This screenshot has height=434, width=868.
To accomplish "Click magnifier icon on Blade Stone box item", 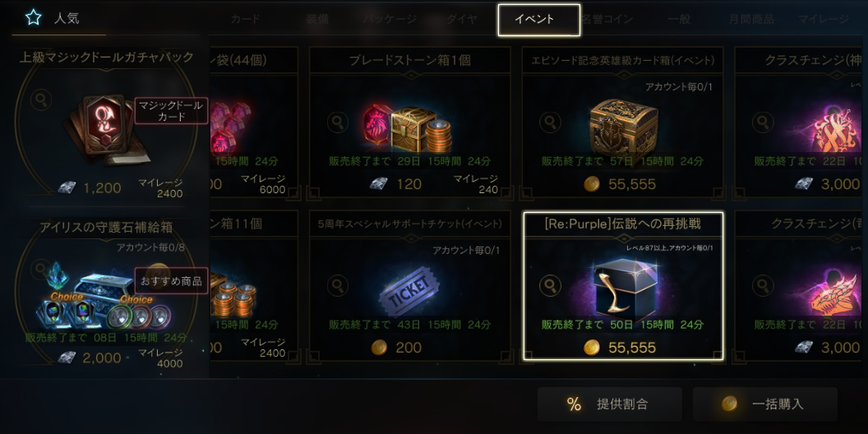I will (x=338, y=122).
